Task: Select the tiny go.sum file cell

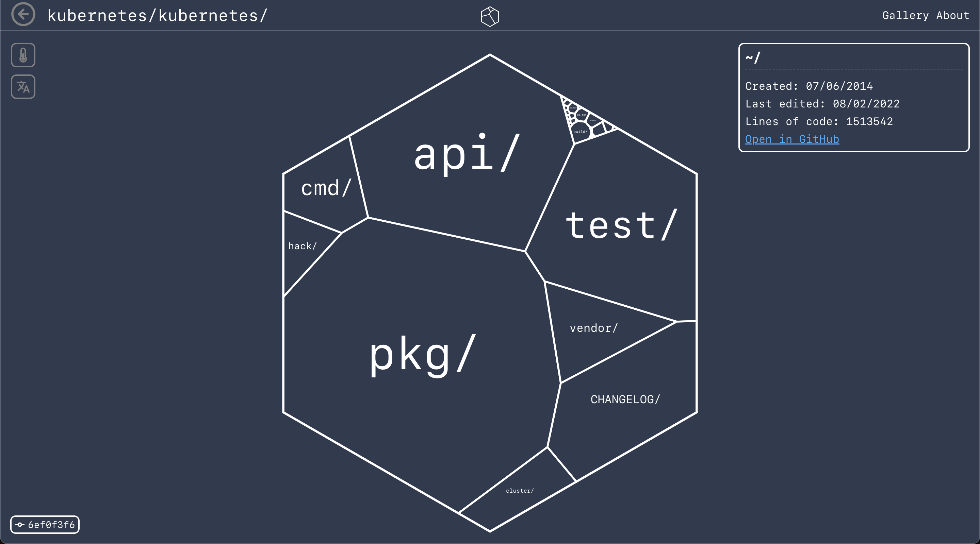Action: click(581, 115)
